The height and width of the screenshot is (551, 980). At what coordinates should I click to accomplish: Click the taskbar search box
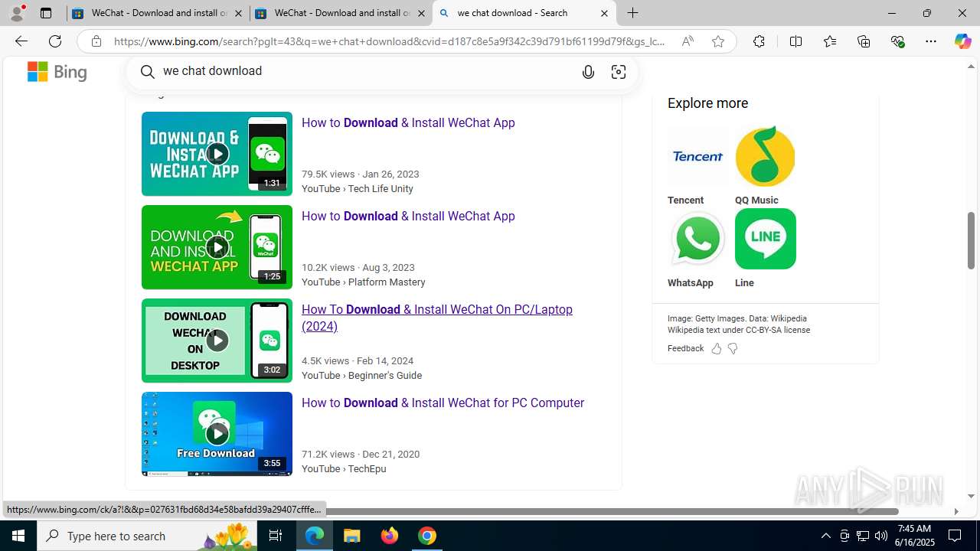[147, 536]
